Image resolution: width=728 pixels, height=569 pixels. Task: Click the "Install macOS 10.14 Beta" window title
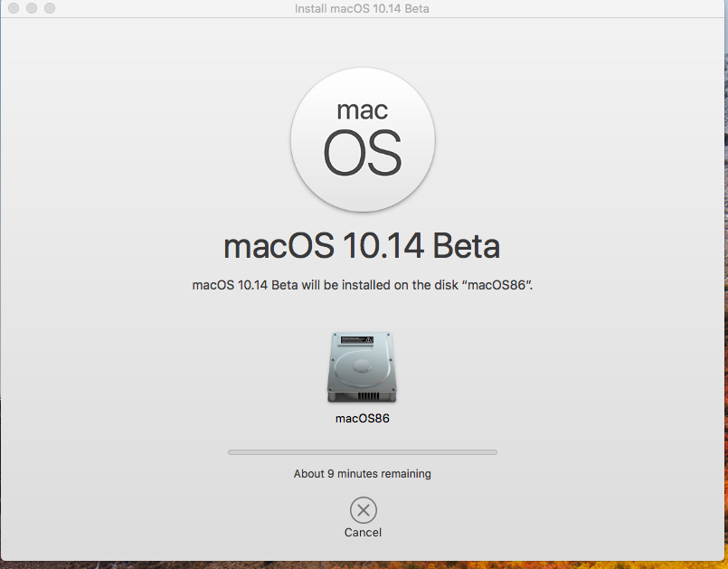tap(362, 8)
